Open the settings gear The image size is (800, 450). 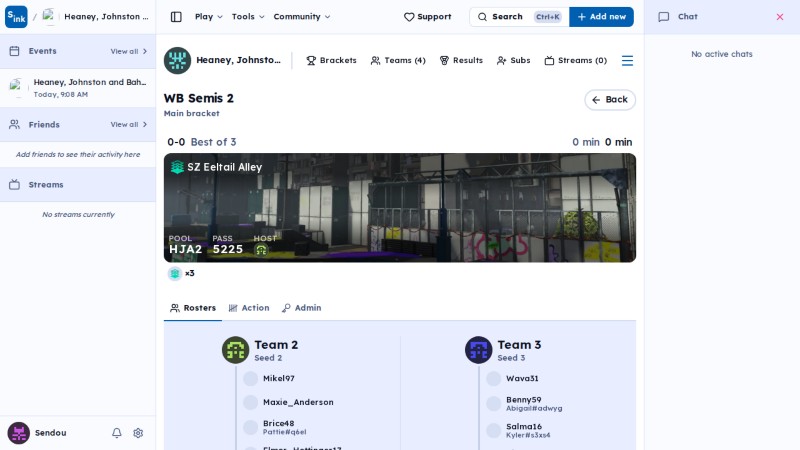tap(138, 433)
